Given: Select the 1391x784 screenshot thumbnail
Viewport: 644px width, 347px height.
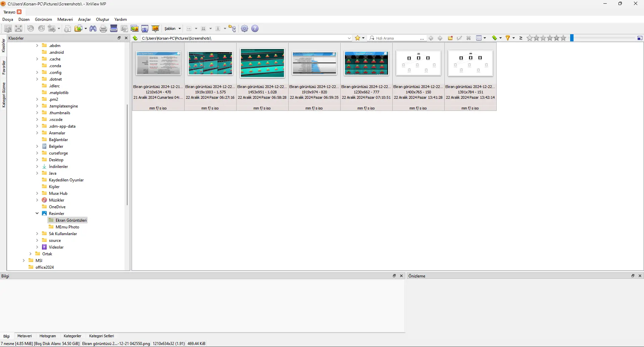Looking at the screenshot, I should point(470,63).
